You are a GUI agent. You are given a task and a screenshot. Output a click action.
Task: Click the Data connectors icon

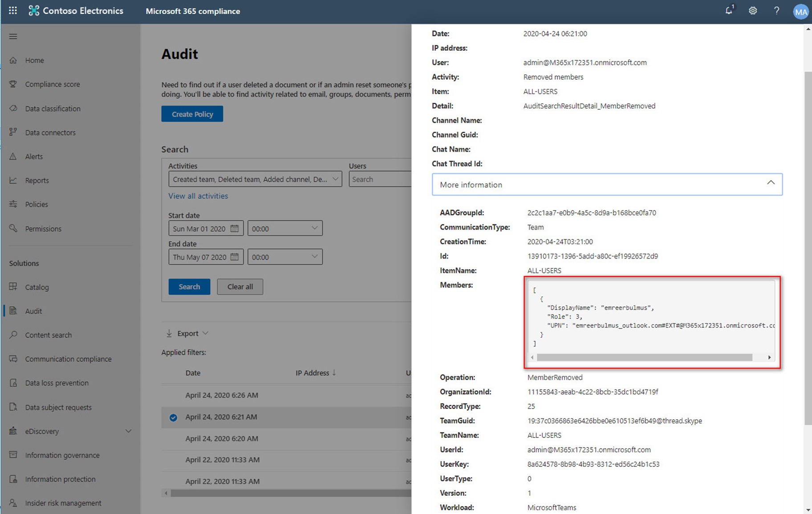(x=13, y=132)
